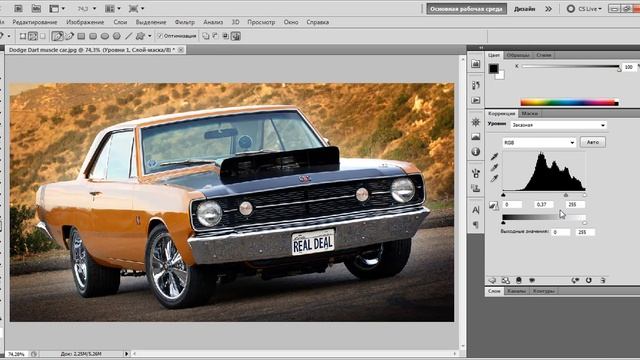Select the Custom Shape tool

[140, 36]
